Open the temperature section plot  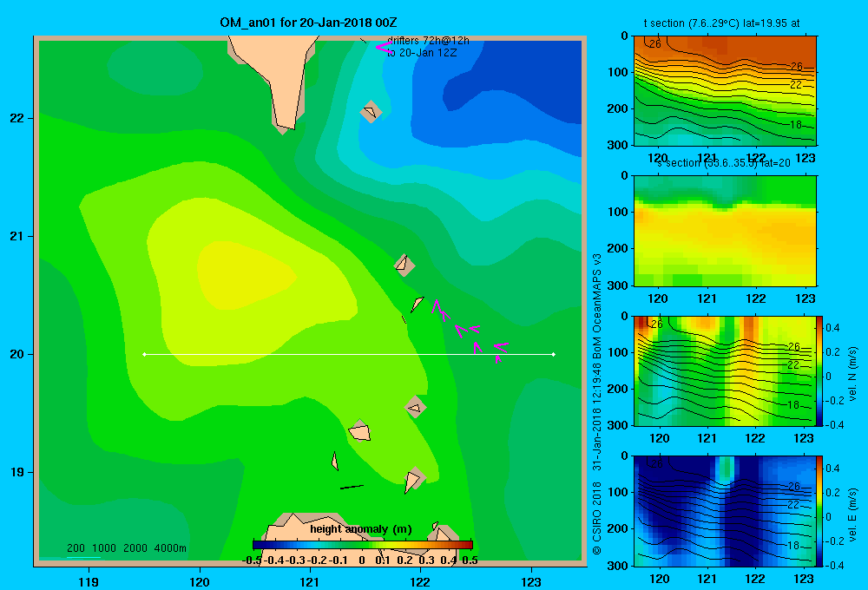pos(725,91)
